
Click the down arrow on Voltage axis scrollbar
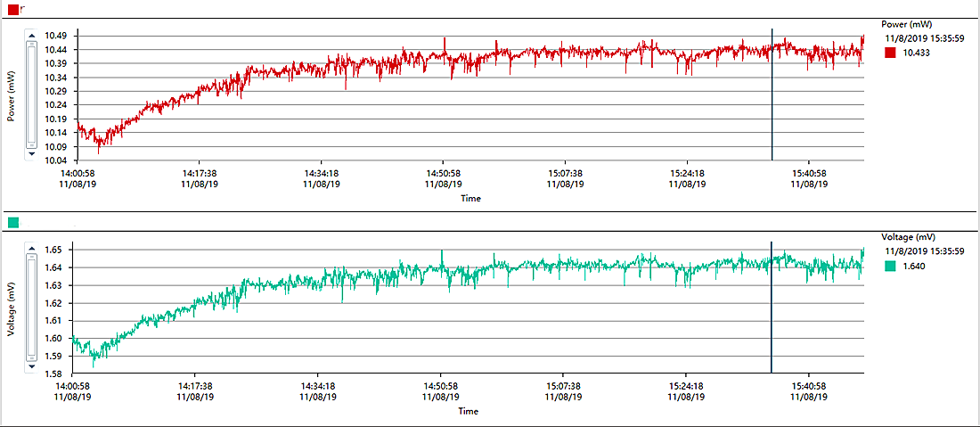point(32,365)
